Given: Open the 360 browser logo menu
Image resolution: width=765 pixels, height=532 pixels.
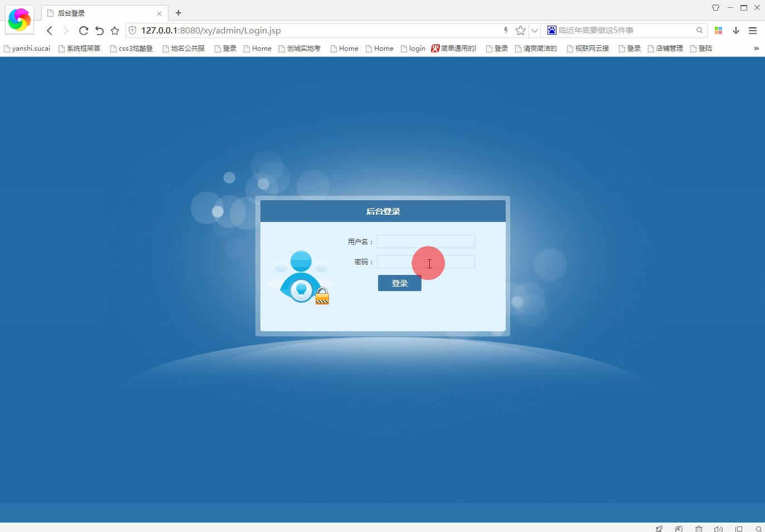Looking at the screenshot, I should [x=20, y=20].
